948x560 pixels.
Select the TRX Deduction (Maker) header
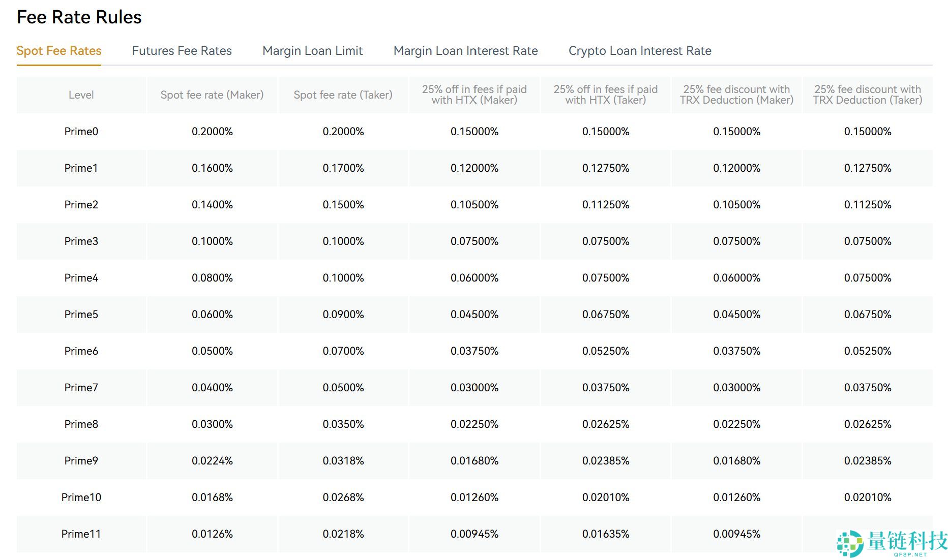[737, 95]
